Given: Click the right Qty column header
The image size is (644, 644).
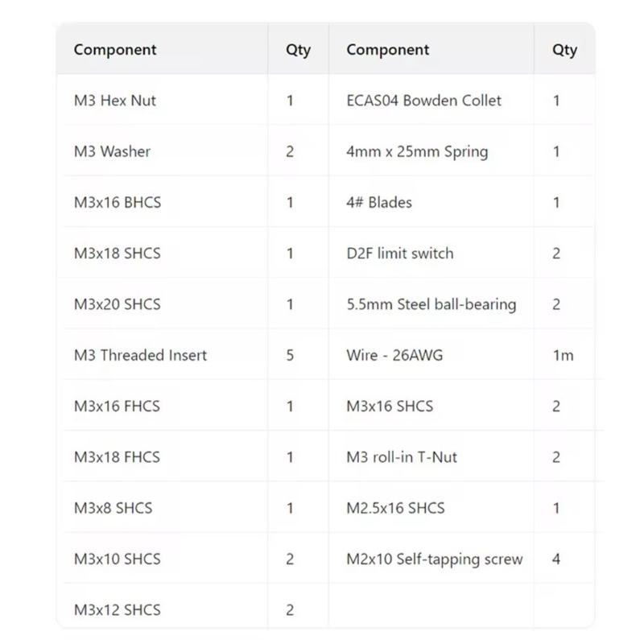Looking at the screenshot, I should (564, 49).
